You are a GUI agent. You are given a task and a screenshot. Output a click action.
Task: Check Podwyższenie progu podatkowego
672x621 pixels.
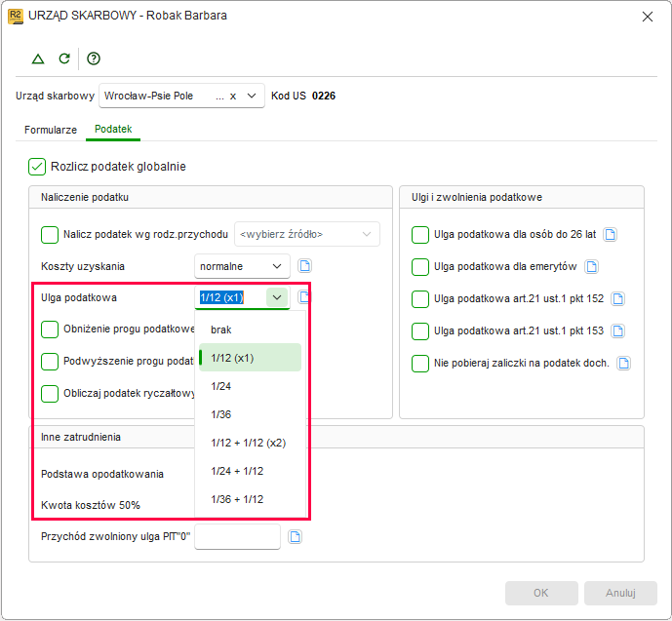point(50,362)
